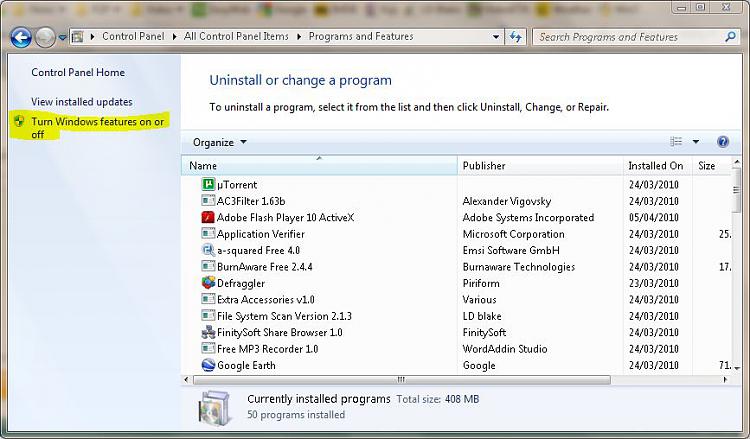Image resolution: width=750 pixels, height=439 pixels.
Task: Click the blue Help icon
Action: (723, 142)
